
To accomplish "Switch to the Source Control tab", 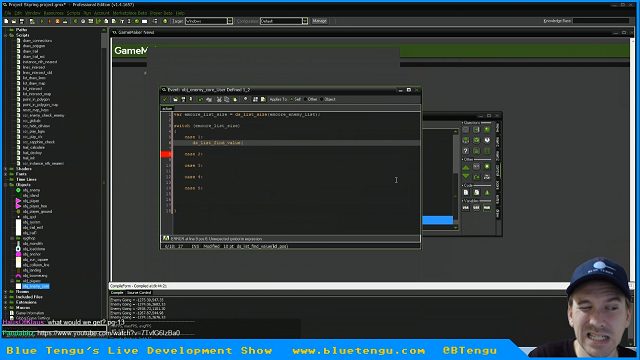I will [139, 293].
